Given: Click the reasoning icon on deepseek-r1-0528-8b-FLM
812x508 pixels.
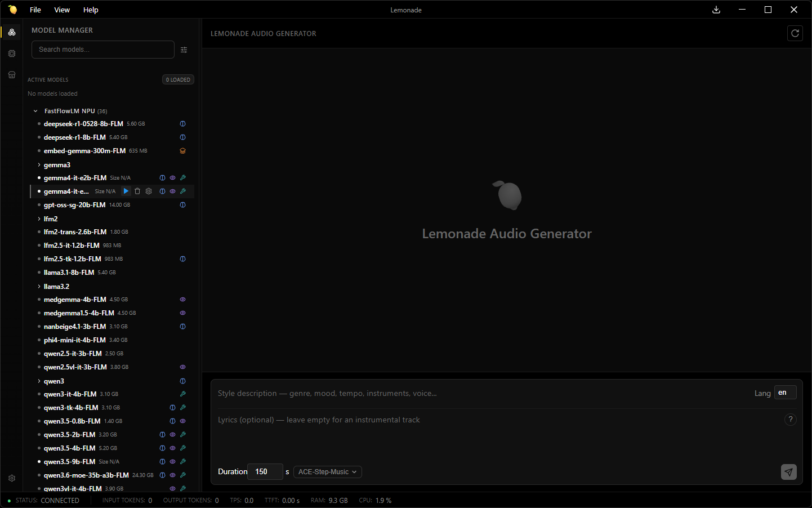Looking at the screenshot, I should tap(182, 124).
